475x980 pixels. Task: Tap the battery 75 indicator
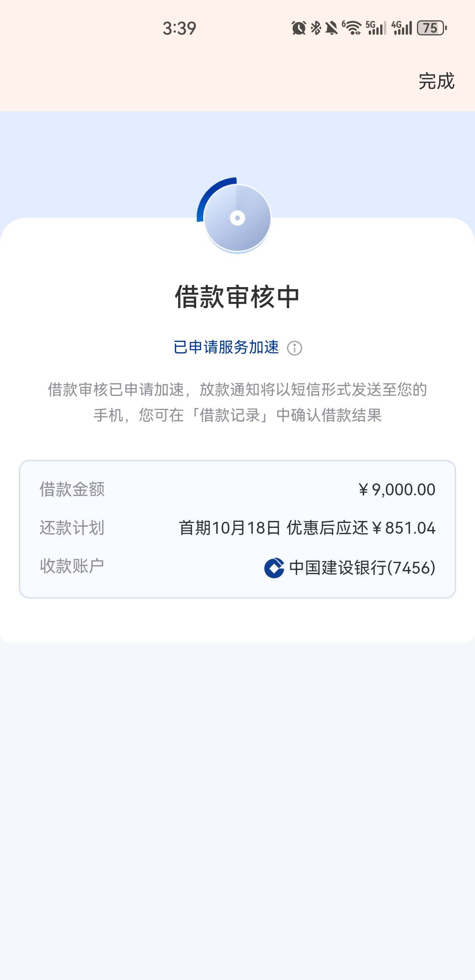coord(432,28)
